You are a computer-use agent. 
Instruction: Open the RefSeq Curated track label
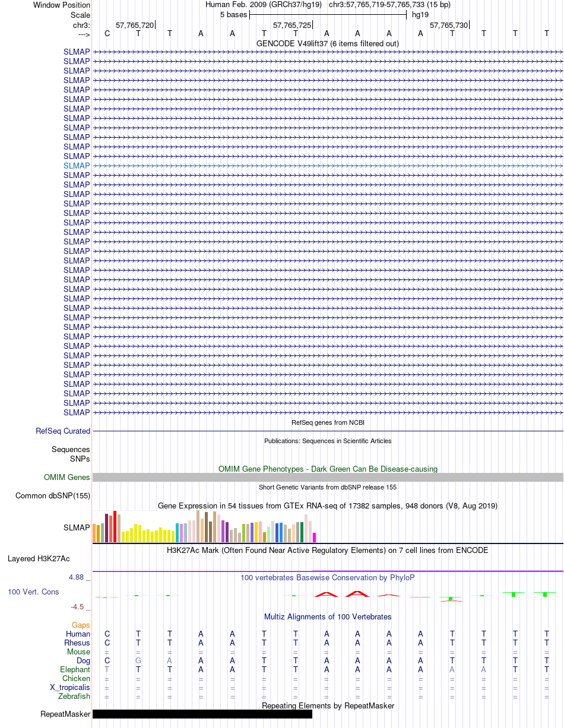click(63, 431)
